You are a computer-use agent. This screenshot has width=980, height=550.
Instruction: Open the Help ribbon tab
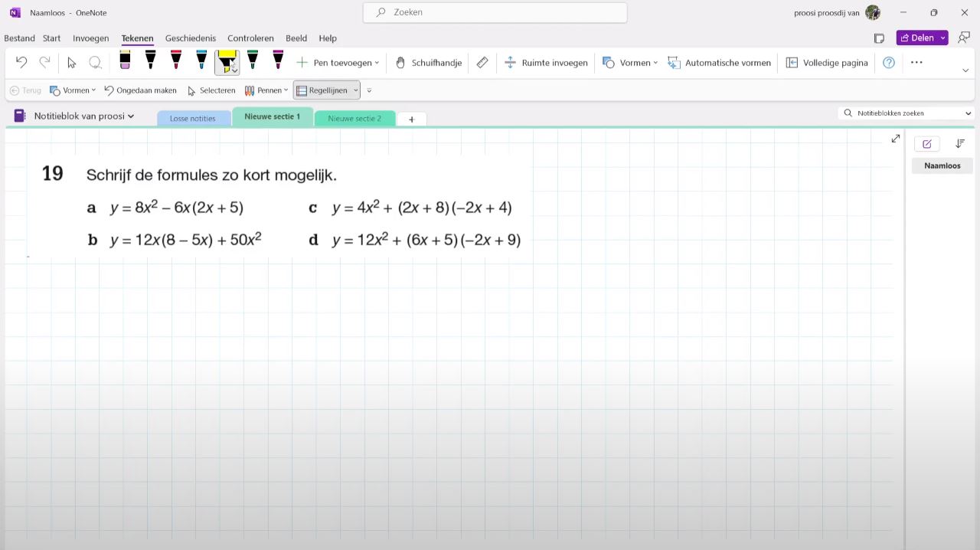coord(328,38)
